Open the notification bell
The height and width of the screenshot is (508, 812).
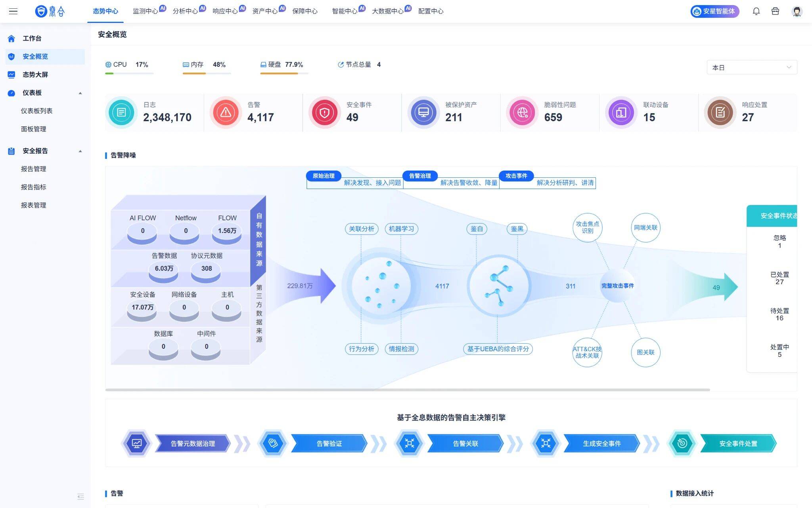756,11
